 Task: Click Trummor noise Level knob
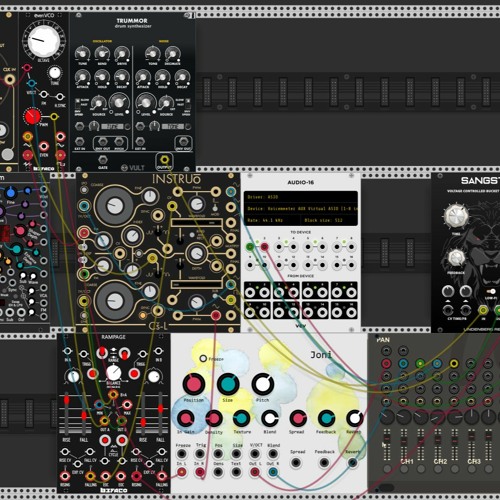click(x=146, y=102)
